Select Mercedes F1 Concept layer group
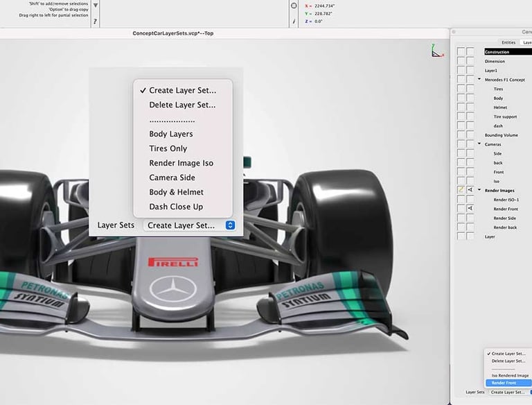Image resolution: width=532 pixels, height=405 pixels. click(x=504, y=80)
